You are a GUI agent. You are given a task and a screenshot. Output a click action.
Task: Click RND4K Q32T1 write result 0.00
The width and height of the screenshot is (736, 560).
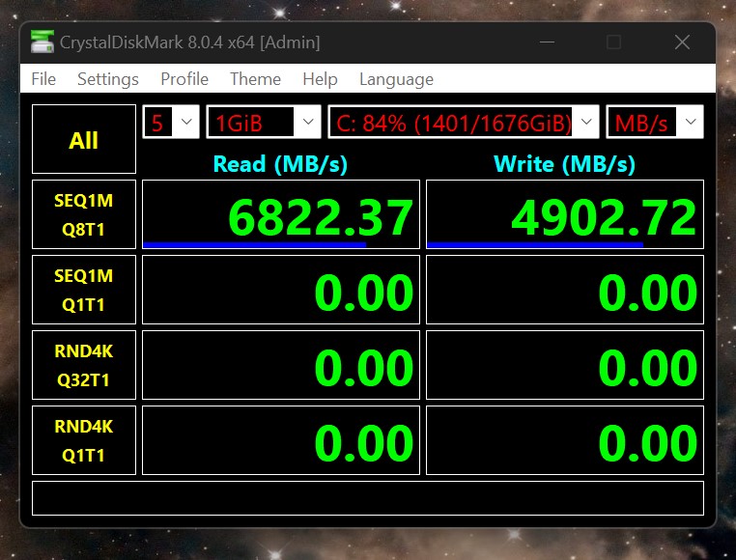(x=565, y=365)
